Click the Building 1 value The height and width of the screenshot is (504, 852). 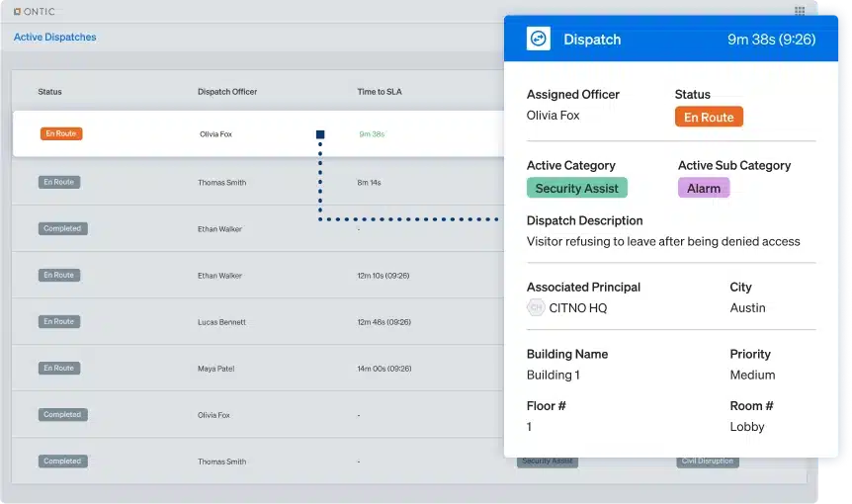pos(554,375)
